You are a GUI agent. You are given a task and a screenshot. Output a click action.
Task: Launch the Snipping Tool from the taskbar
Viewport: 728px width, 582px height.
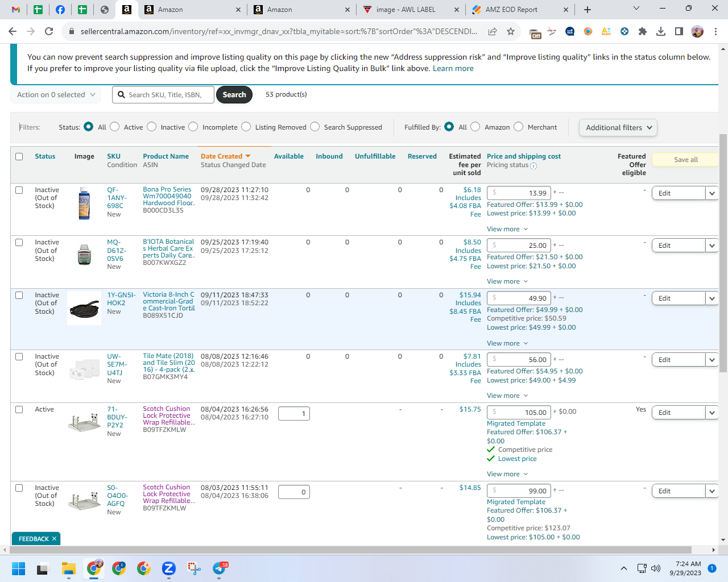tap(194, 568)
